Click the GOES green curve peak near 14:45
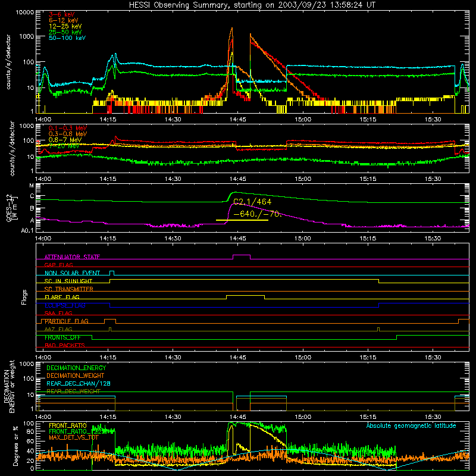Viewport: 476px width, 476px height. [235, 192]
